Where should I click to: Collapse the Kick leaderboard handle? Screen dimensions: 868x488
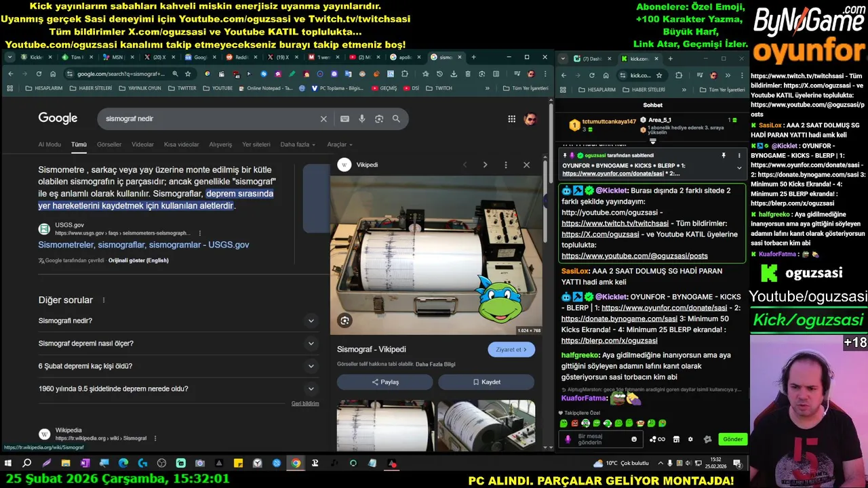tap(653, 141)
